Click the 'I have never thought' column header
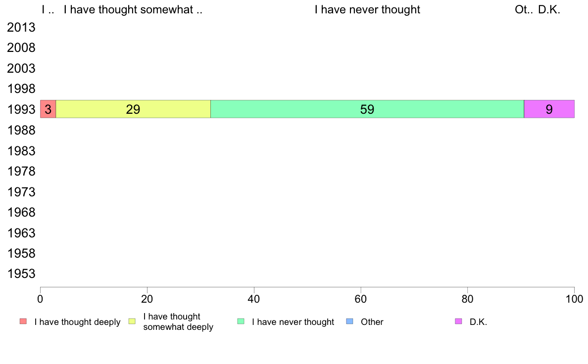 [367, 9]
